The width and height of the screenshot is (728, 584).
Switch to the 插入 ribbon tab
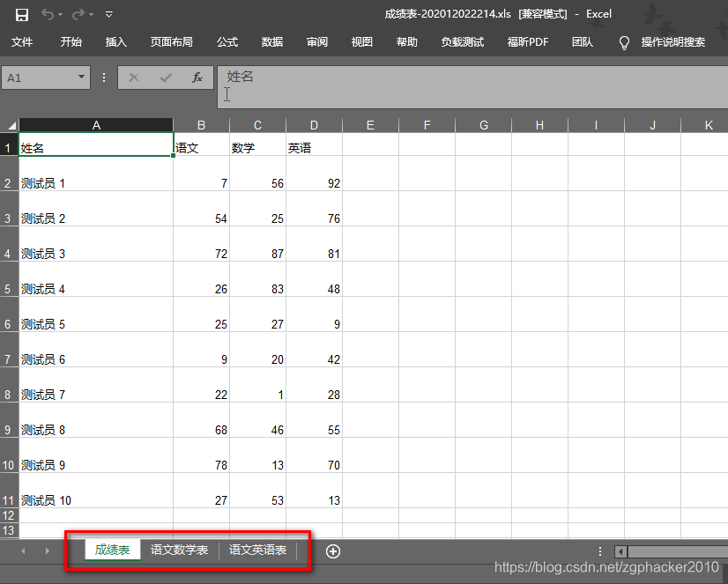pos(116,42)
